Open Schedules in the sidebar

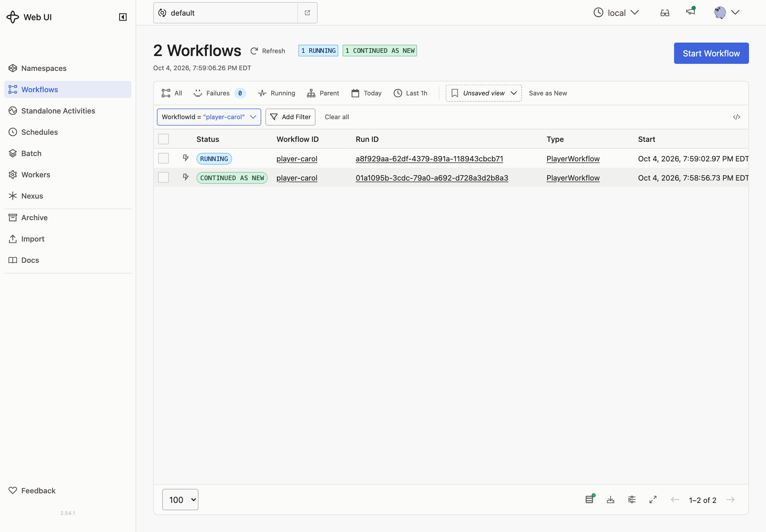[68, 132]
